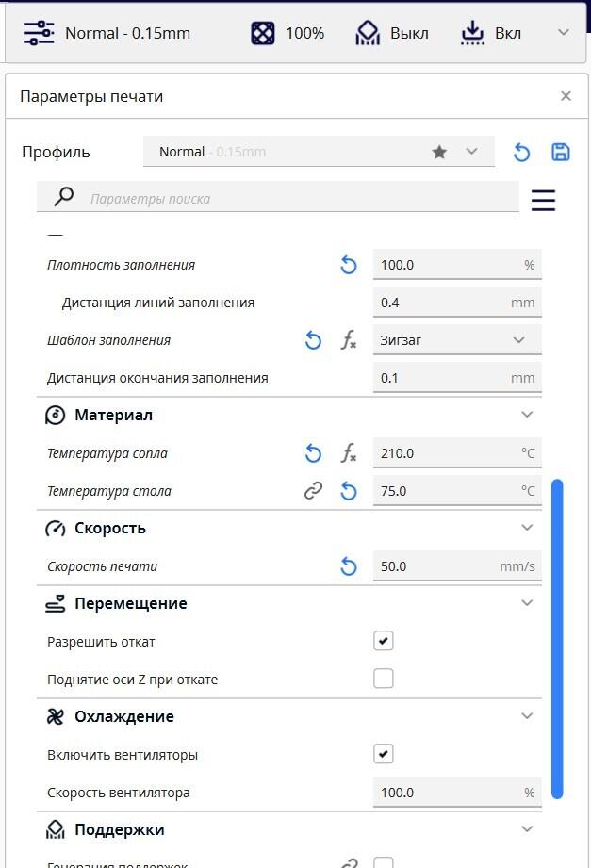Edit the Температура сопла 210.0 field
This screenshot has width=591, height=868.
click(457, 452)
